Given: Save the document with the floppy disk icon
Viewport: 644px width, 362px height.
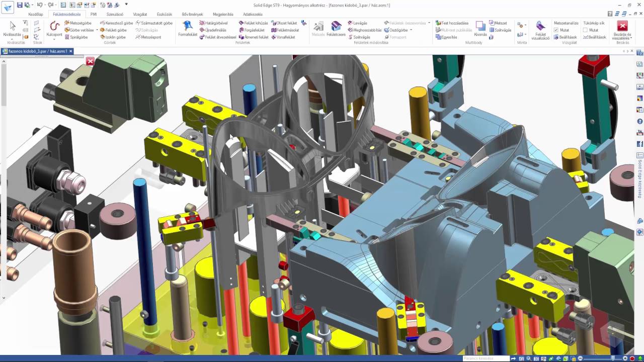Looking at the screenshot, I should [20, 5].
